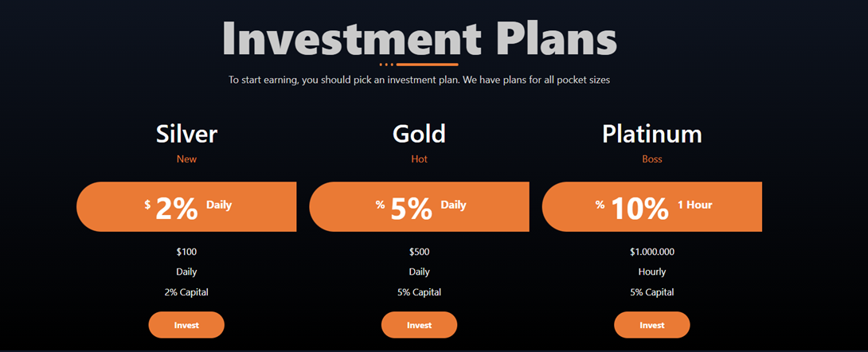Select the Silver plan heading
Viewport: 868px width, 352px height.
pyautogui.click(x=186, y=134)
